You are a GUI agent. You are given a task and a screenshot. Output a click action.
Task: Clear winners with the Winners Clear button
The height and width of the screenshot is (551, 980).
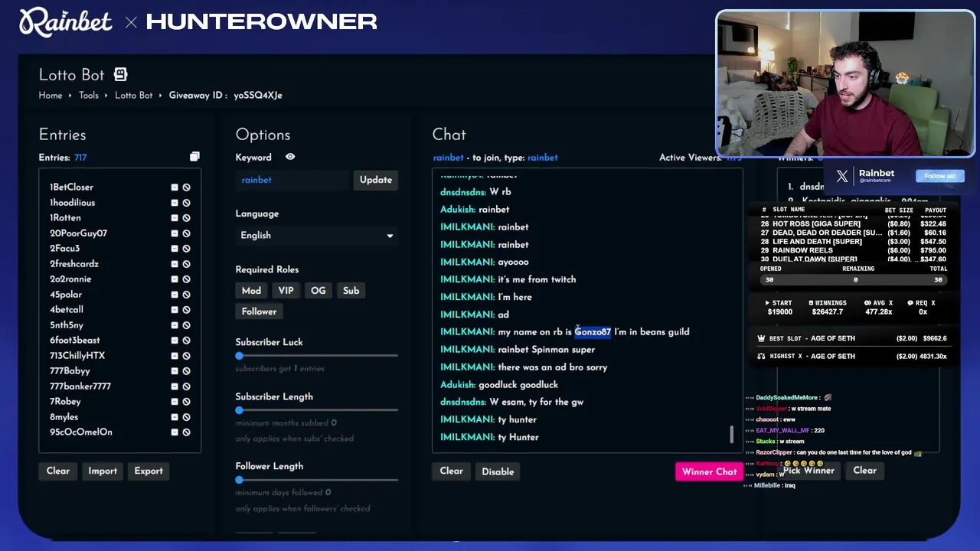click(x=864, y=470)
